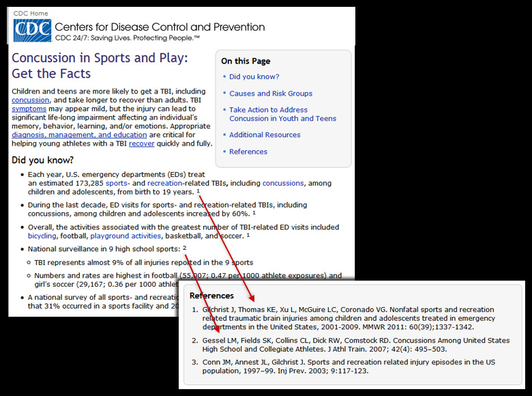Screen dimensions: 532x396
Task: Follow the 'concussions' link in the first bullet
Action: pyautogui.click(x=284, y=184)
